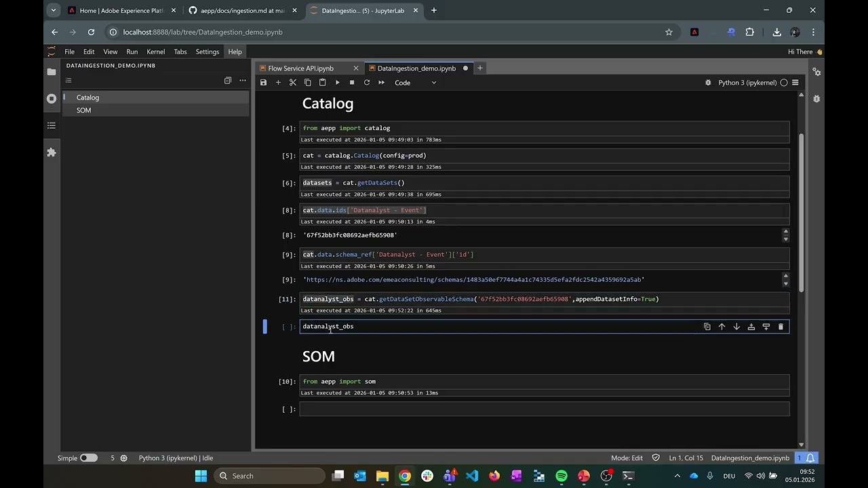
Task: Insert a cell above the active cell
Action: 751,327
